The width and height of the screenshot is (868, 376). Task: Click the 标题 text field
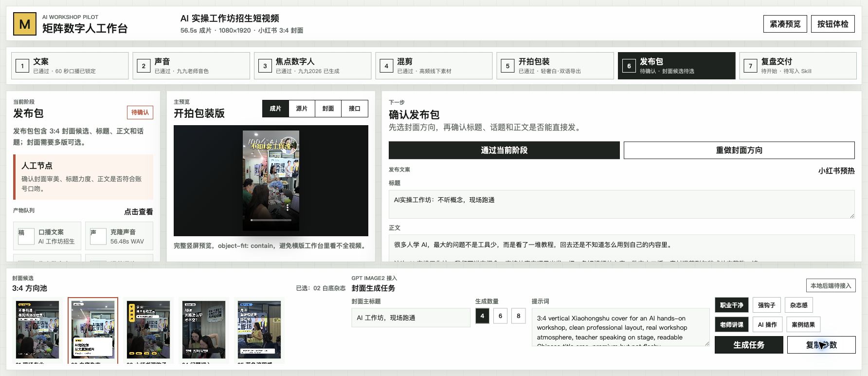coord(621,204)
